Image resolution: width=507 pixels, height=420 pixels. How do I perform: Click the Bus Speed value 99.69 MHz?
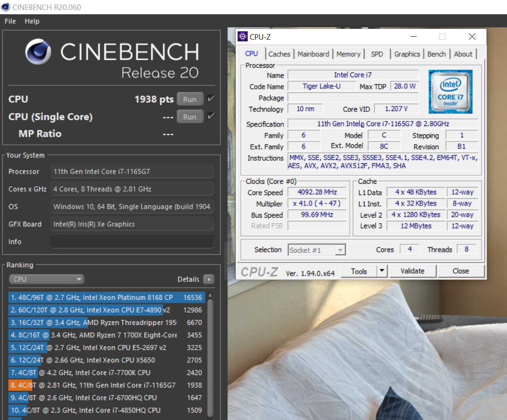pos(317,215)
